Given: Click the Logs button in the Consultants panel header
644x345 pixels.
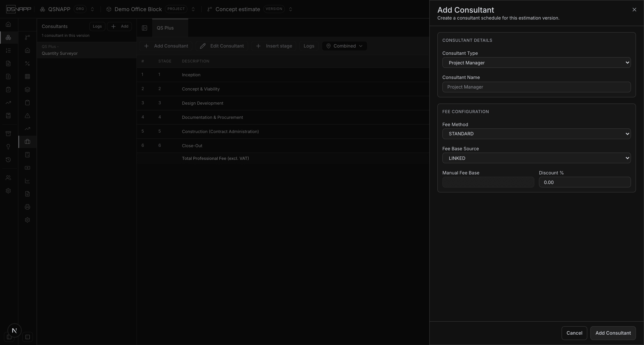Looking at the screenshot, I should (97, 26).
